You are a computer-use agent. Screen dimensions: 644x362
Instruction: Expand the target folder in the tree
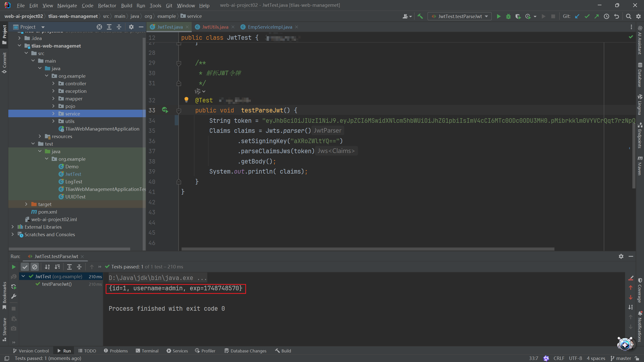[26, 204]
